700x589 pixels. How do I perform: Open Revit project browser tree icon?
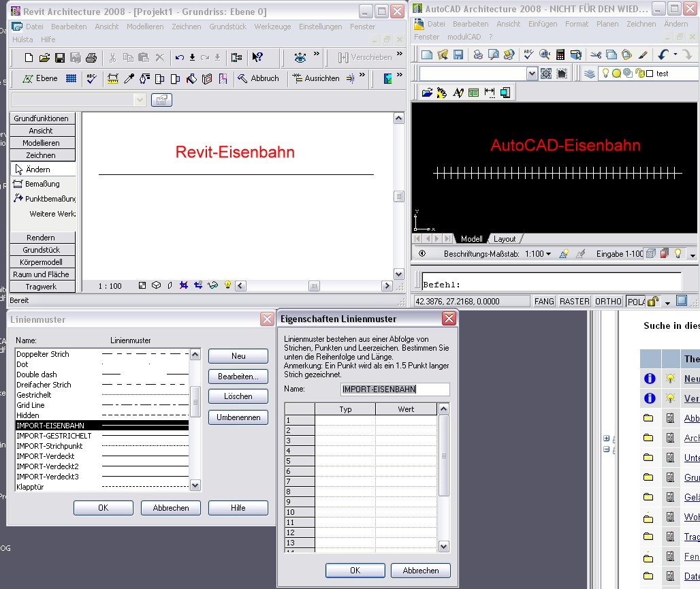(x=236, y=57)
